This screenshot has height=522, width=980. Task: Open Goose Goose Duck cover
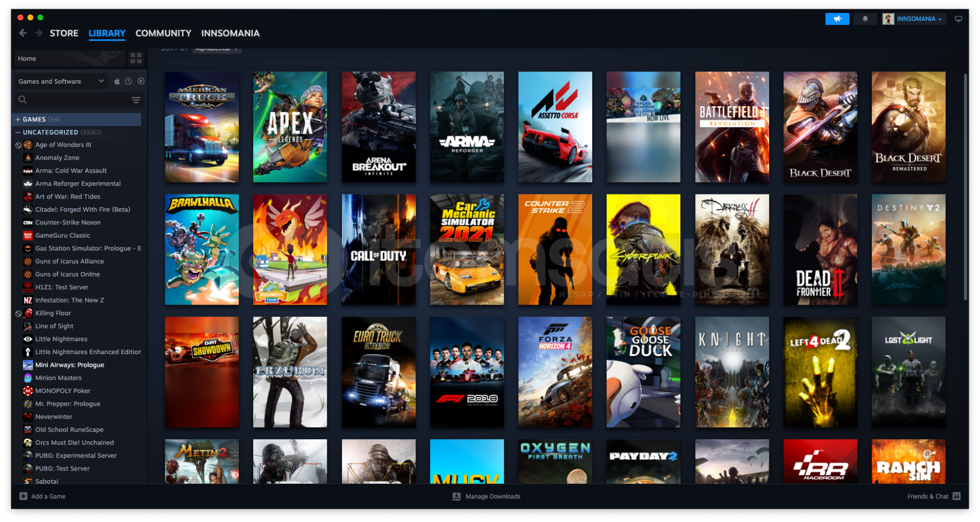click(x=644, y=372)
